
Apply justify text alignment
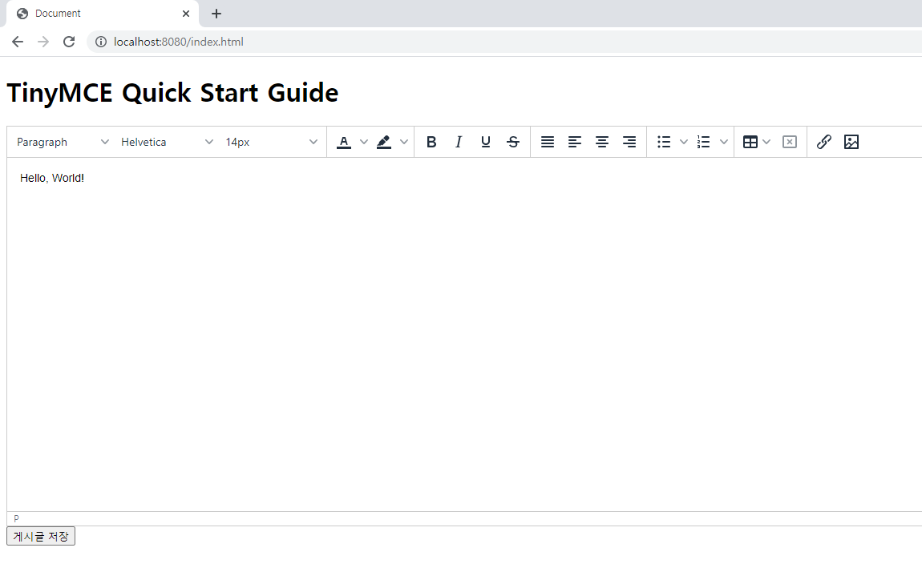pyautogui.click(x=548, y=142)
